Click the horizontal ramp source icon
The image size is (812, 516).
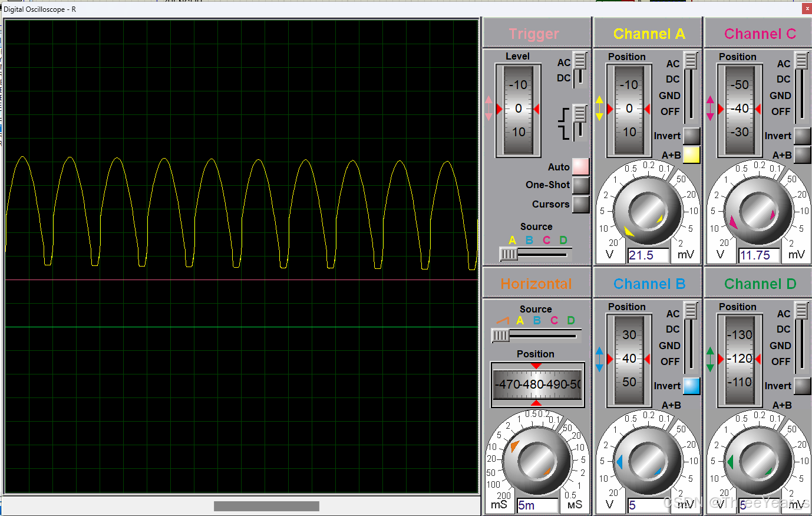click(x=502, y=320)
